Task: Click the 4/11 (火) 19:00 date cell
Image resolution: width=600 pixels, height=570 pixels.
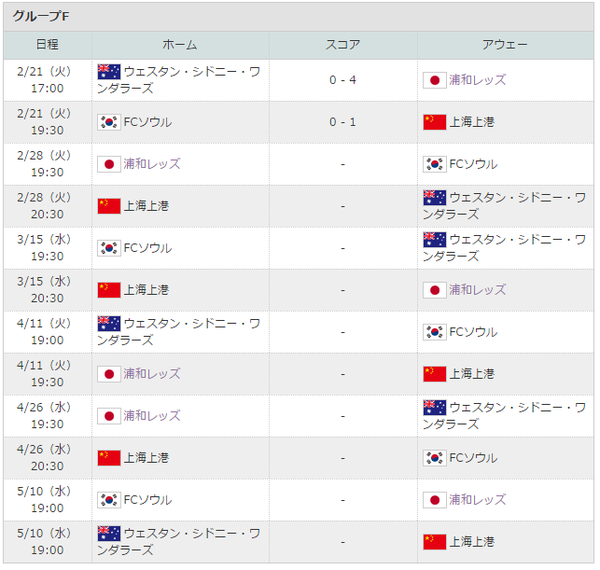Action: 47,332
